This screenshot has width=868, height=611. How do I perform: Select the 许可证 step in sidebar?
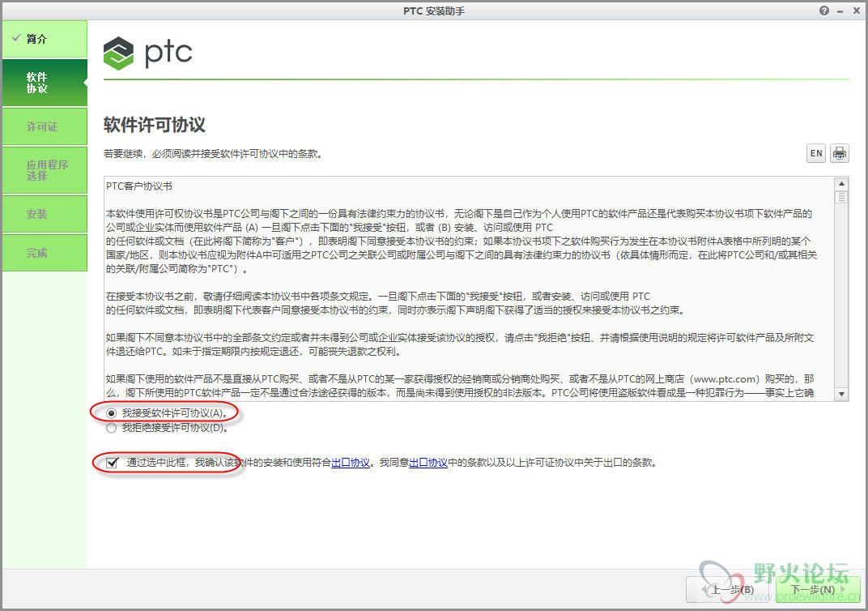[45, 126]
